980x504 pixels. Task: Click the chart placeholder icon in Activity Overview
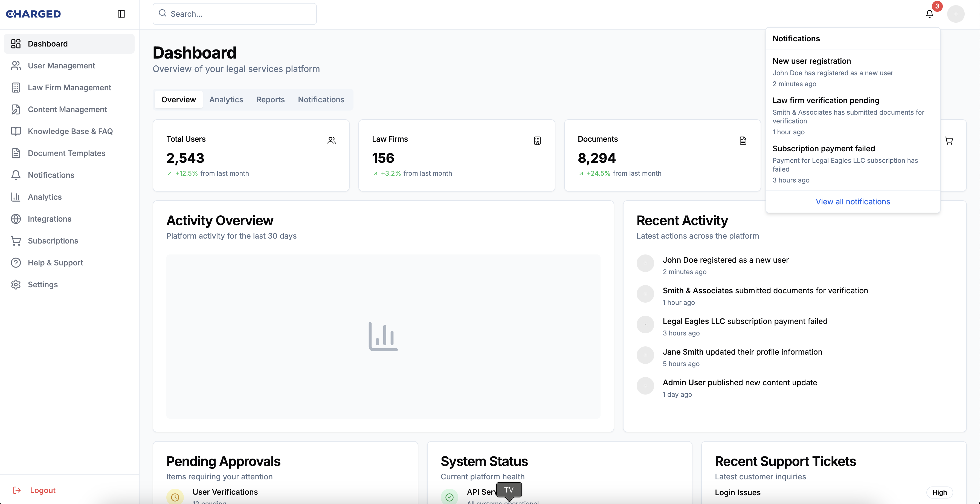point(383,337)
